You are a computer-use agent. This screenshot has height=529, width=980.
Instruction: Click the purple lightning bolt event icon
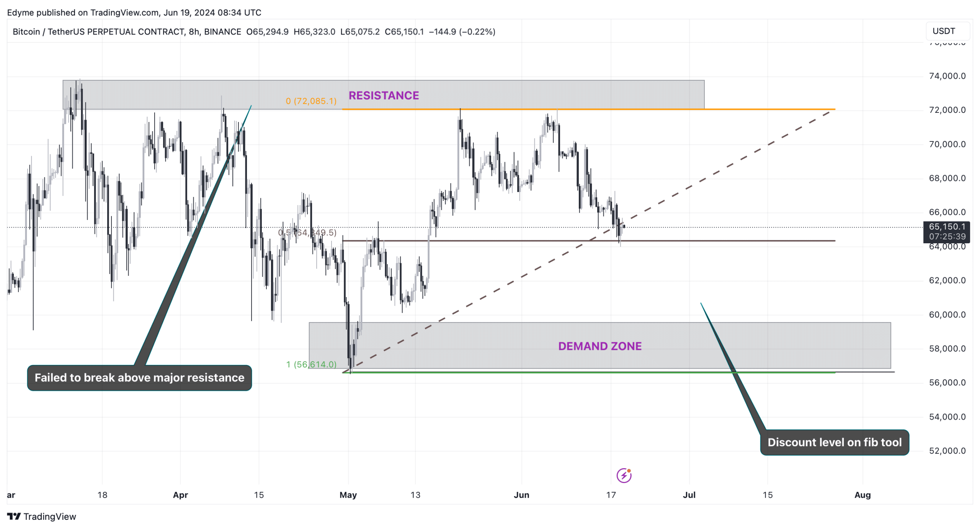[624, 475]
